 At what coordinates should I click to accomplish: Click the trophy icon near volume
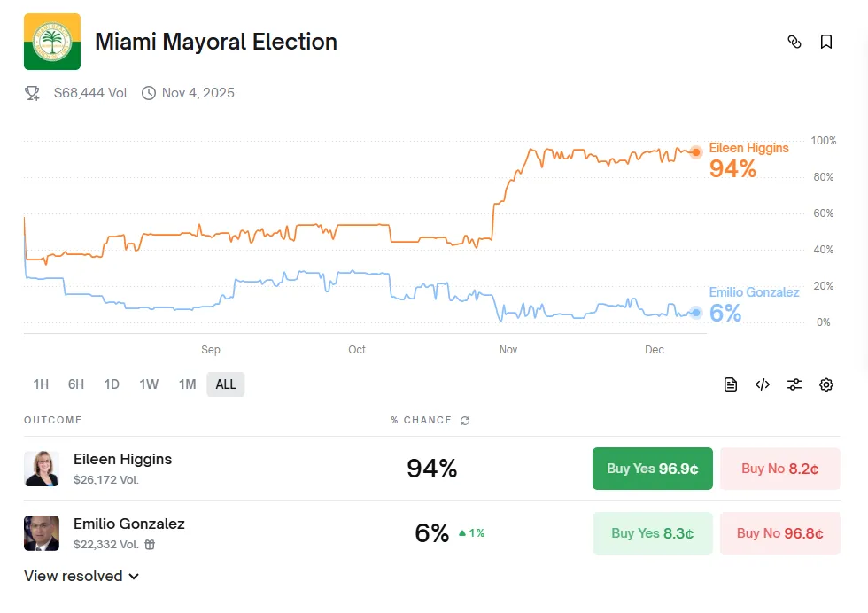pyautogui.click(x=33, y=93)
